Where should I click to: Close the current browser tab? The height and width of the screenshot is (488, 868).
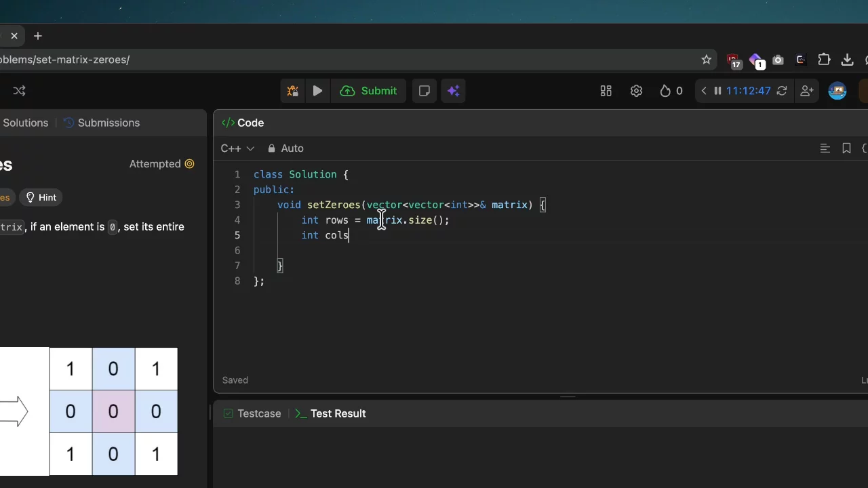14,36
